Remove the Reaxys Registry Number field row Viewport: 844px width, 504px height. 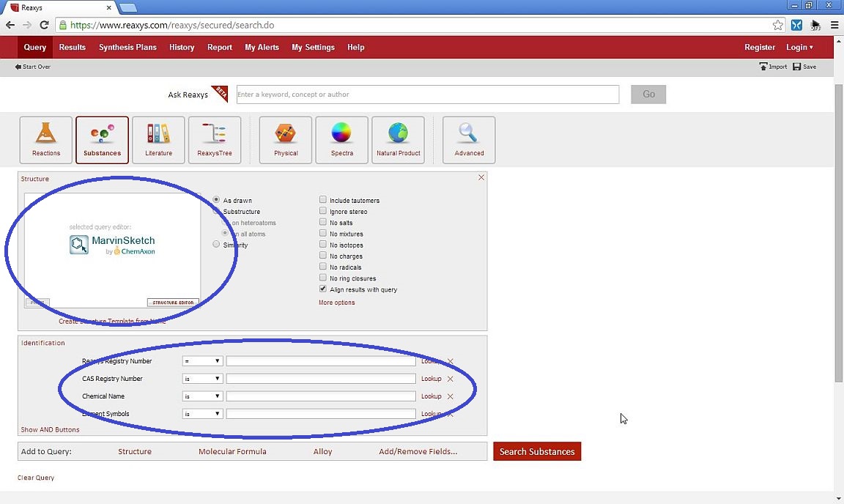[x=450, y=361]
